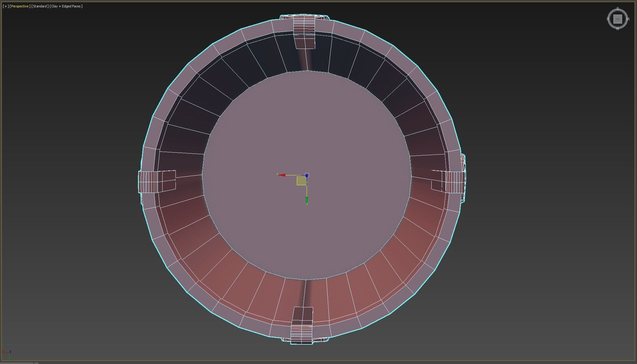Click the E compass letter on ViewCube
637x364 pixels.
[x=608, y=19]
